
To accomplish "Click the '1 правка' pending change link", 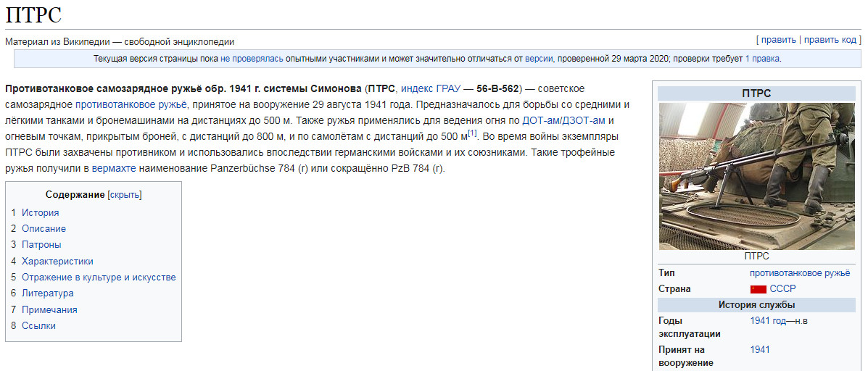I will (762, 58).
